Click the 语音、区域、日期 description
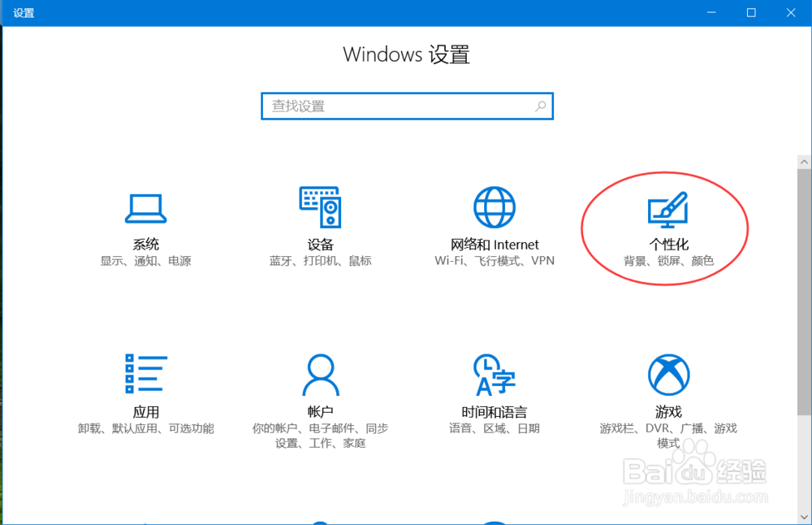 pyautogui.click(x=495, y=428)
